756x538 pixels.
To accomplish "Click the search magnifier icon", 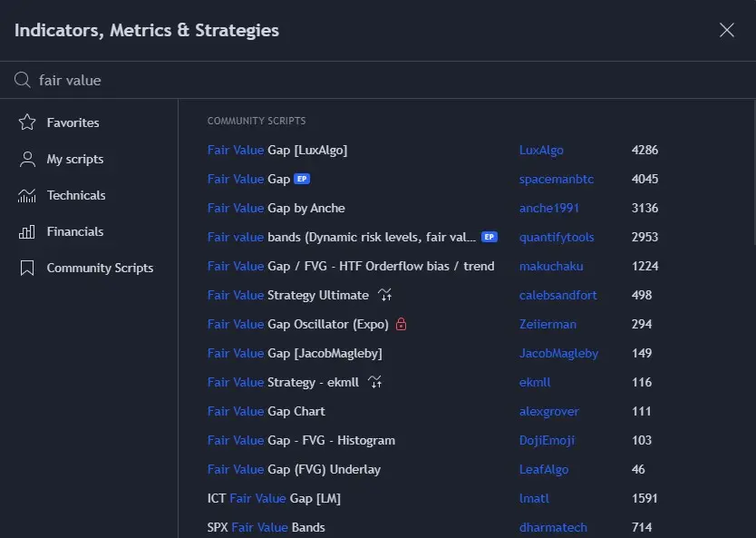I will (x=23, y=80).
